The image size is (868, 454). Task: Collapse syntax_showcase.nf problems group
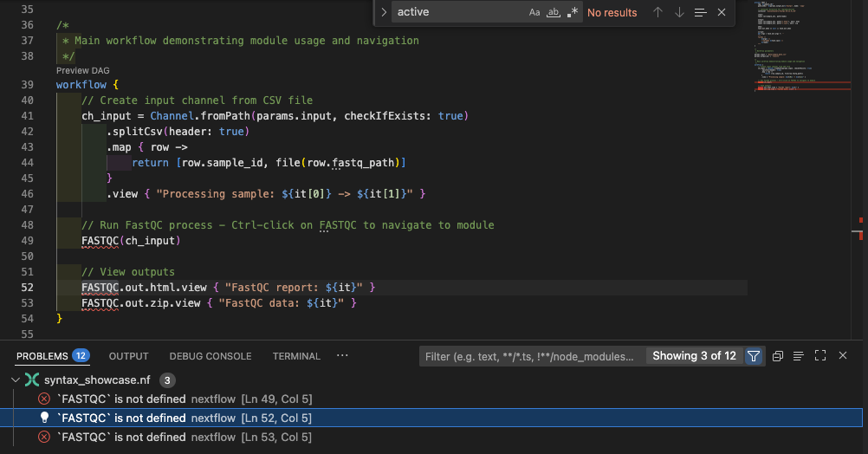(16, 380)
